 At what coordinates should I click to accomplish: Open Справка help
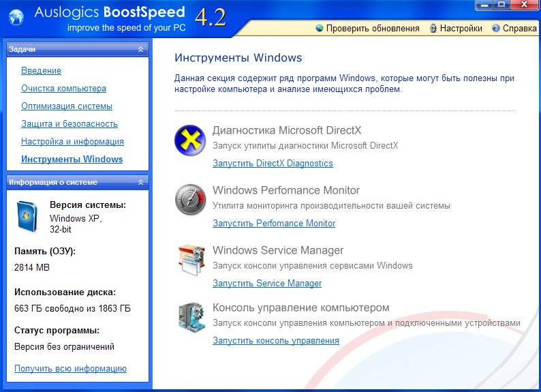[x=514, y=28]
